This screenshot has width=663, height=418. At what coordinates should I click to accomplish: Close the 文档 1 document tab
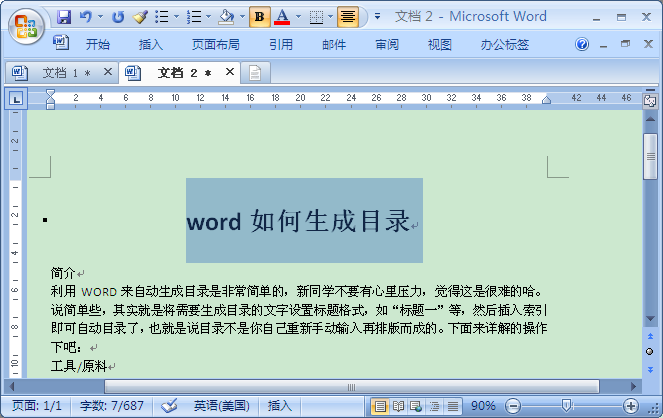coord(108,72)
